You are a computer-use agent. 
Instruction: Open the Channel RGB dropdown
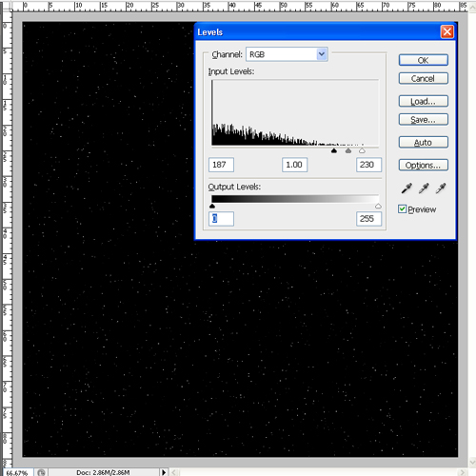[x=287, y=54]
